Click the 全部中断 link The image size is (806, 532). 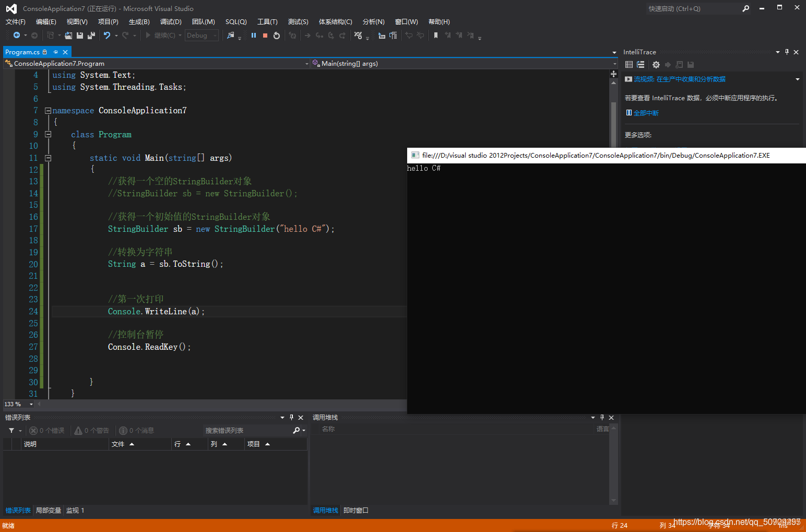(646, 113)
